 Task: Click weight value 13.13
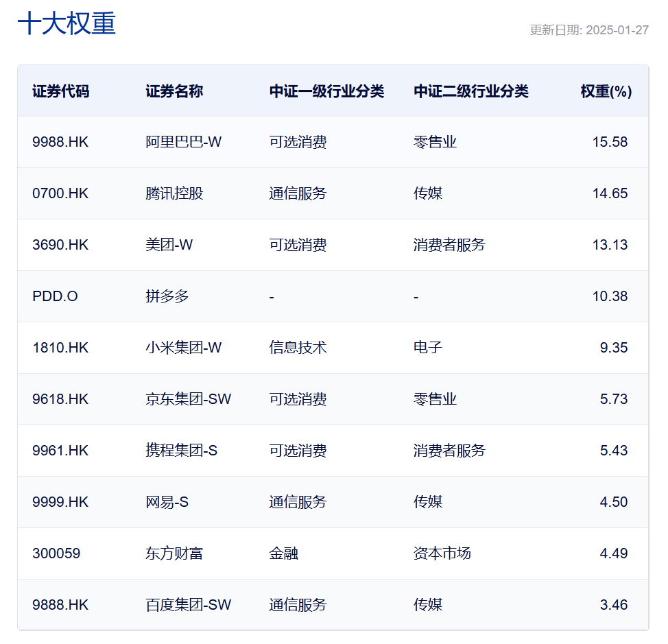point(610,245)
